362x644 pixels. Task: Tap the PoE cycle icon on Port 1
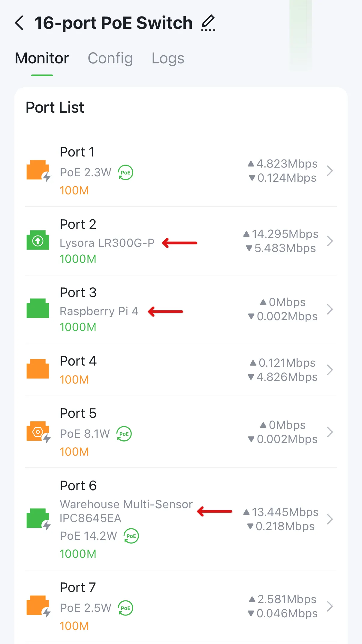click(125, 173)
